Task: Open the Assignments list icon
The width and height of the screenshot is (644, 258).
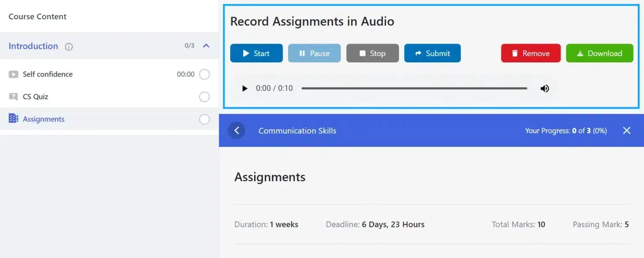Action: pyautogui.click(x=13, y=119)
